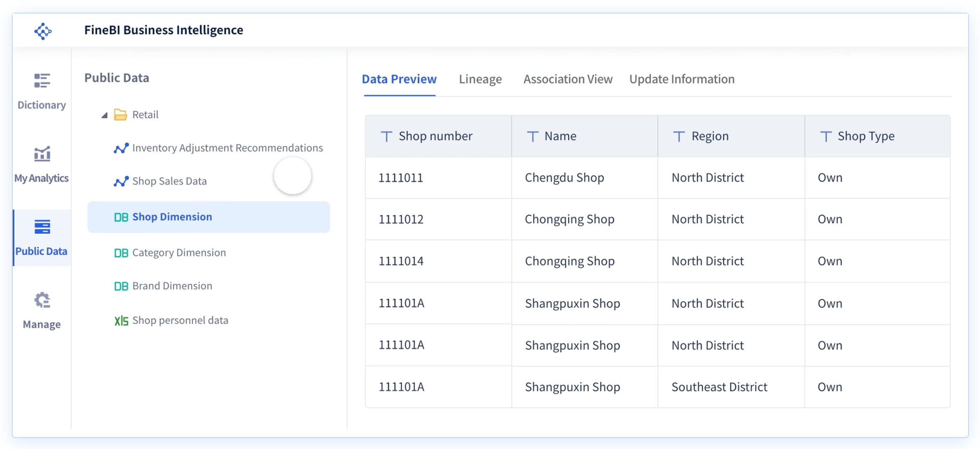
Task: Select Category Dimension table
Action: (179, 253)
